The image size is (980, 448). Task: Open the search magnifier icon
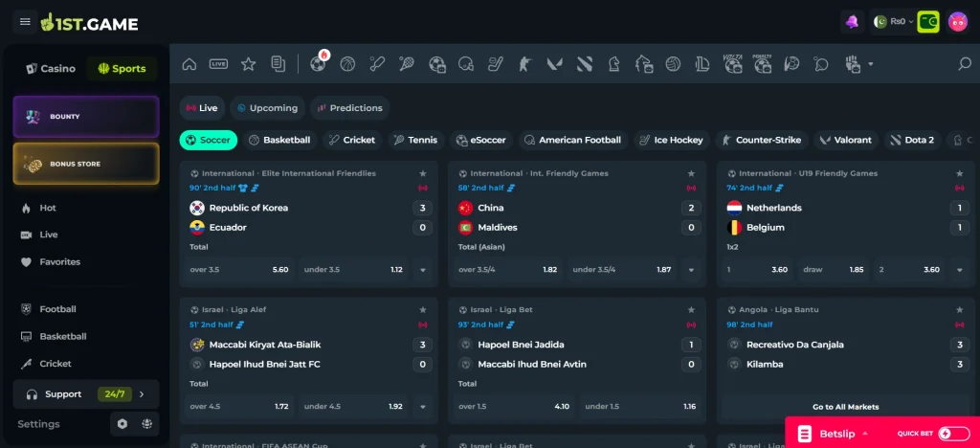pos(965,64)
